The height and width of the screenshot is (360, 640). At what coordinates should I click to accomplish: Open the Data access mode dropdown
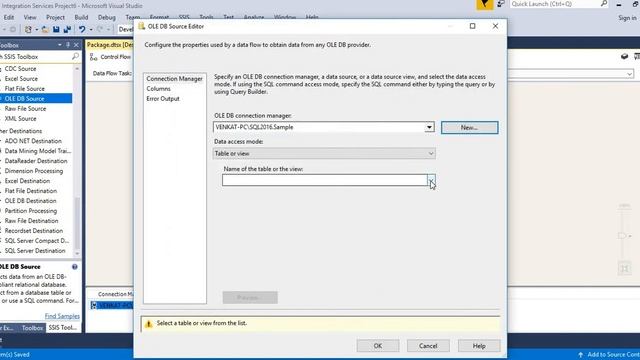pyautogui.click(x=431, y=153)
